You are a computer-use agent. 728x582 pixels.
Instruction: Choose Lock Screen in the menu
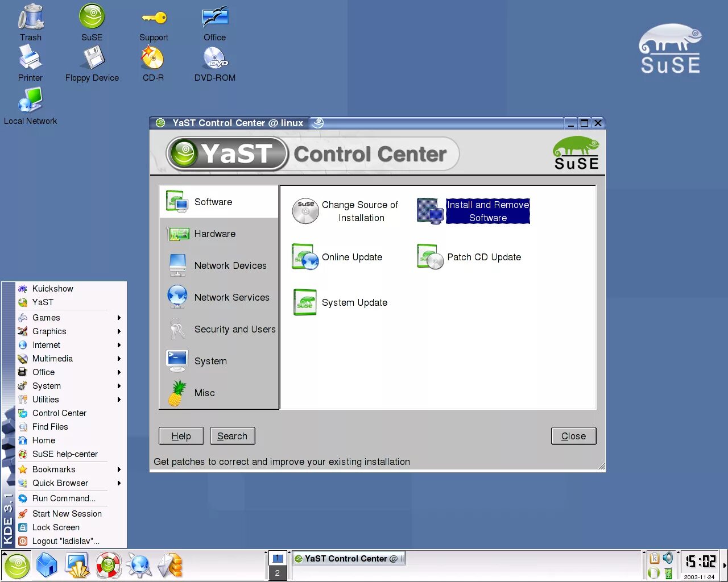click(x=71, y=527)
